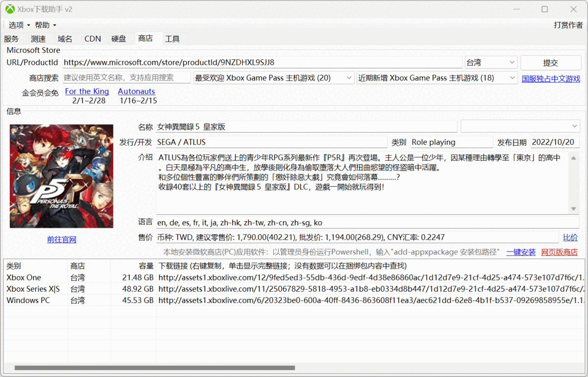Switch to the 工具 tab

coord(172,39)
